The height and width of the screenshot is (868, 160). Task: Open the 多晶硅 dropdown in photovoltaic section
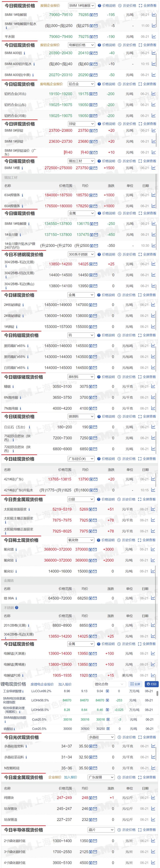(101, 738)
